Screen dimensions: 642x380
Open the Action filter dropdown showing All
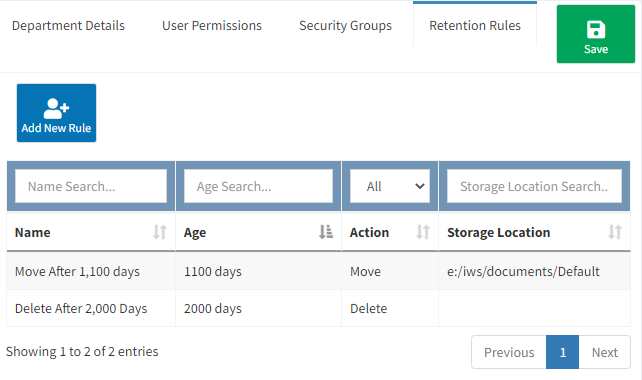[390, 186]
